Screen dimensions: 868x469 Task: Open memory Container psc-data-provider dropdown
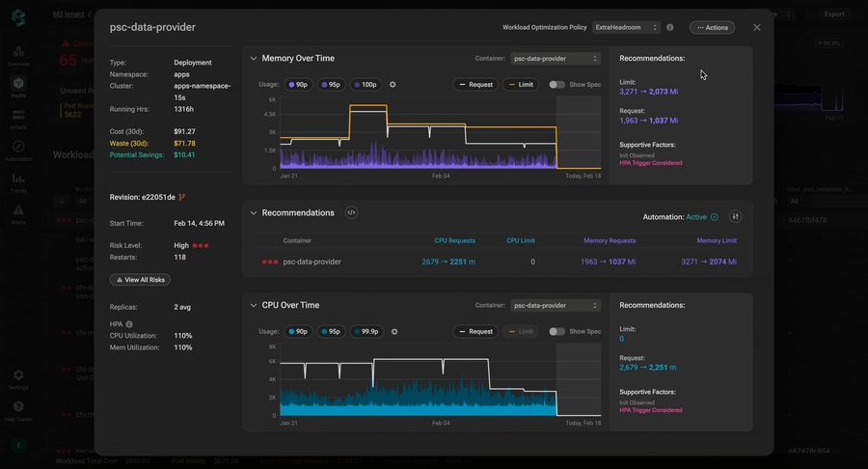pos(555,59)
